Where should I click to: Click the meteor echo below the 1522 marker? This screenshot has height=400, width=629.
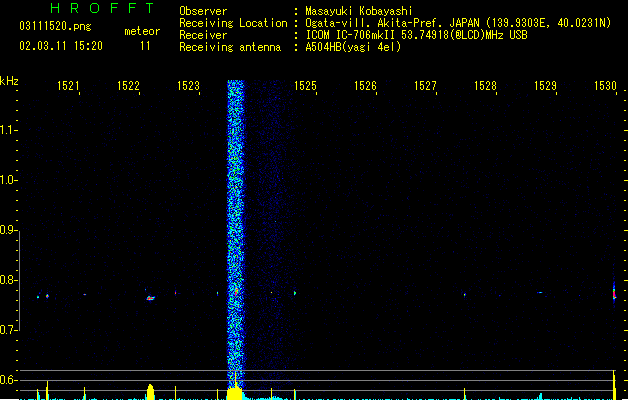coord(150,298)
